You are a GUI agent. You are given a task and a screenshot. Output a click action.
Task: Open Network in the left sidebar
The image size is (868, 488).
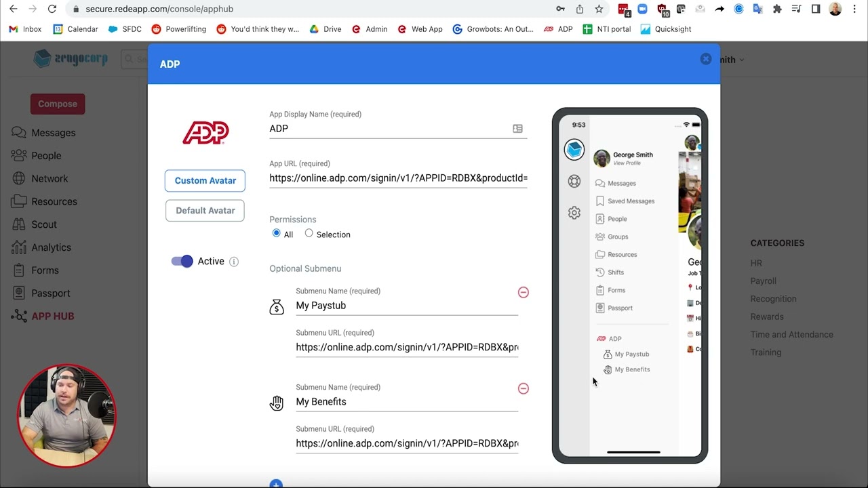[x=40, y=178]
